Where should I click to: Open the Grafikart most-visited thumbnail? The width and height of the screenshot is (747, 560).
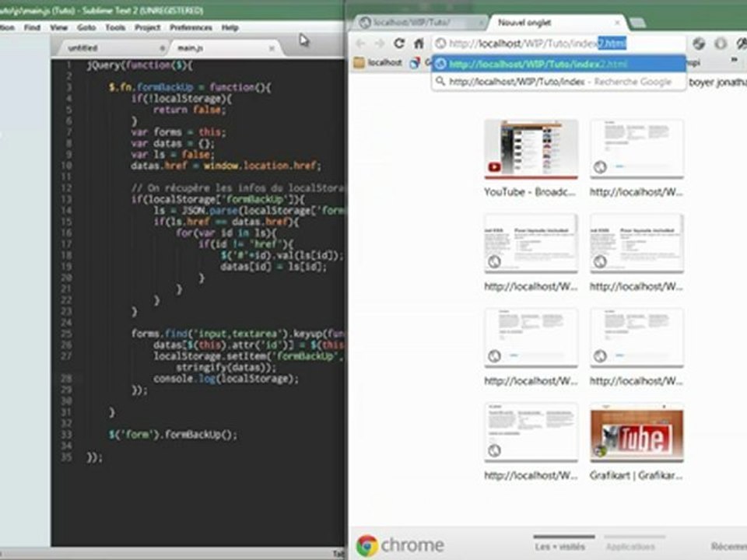(637, 432)
